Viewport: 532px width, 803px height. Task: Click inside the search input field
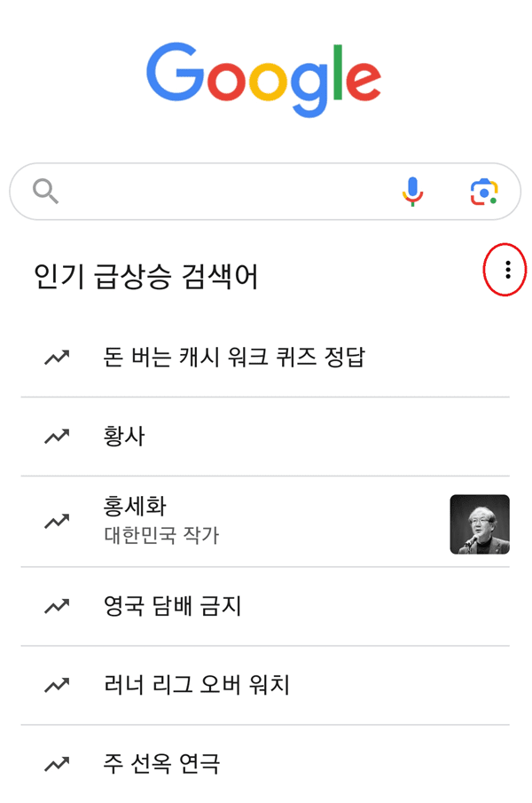[222, 191]
